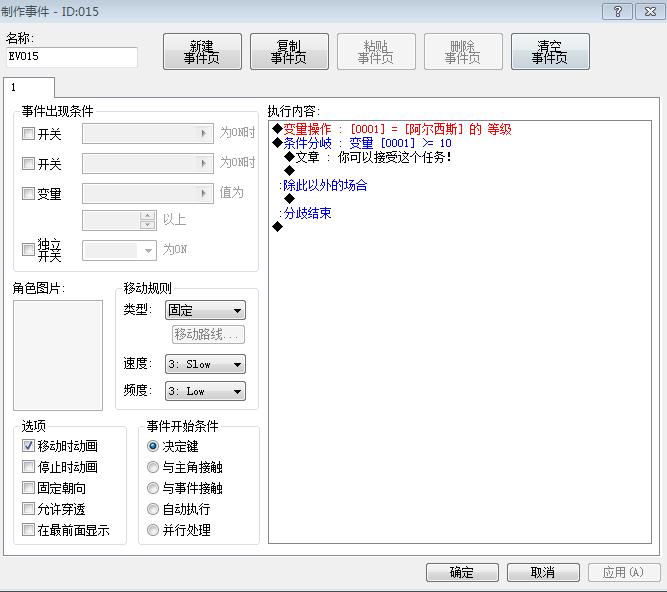Image resolution: width=667 pixels, height=592 pixels.
Task: Select the 条件分歧 变量 [0001] >= 10 line
Action: tap(362, 143)
